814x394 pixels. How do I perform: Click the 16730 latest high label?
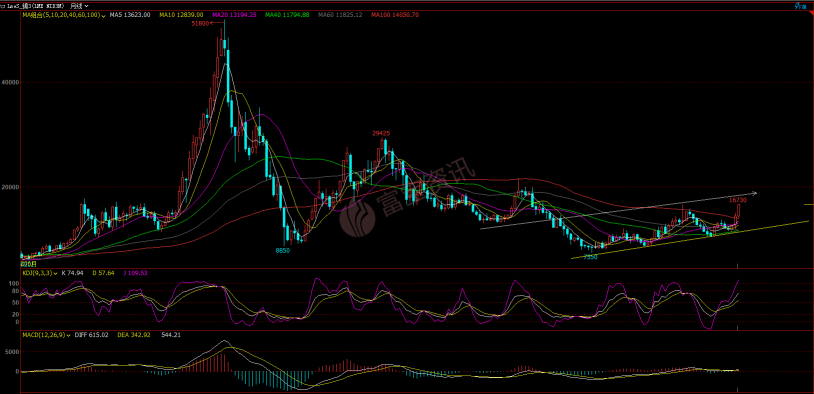pyautogui.click(x=738, y=200)
